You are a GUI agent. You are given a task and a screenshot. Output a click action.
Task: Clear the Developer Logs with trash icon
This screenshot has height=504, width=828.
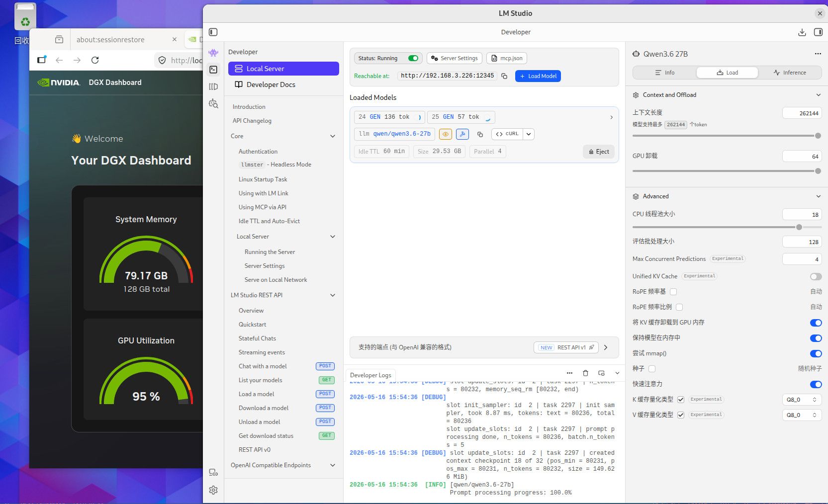(585, 373)
